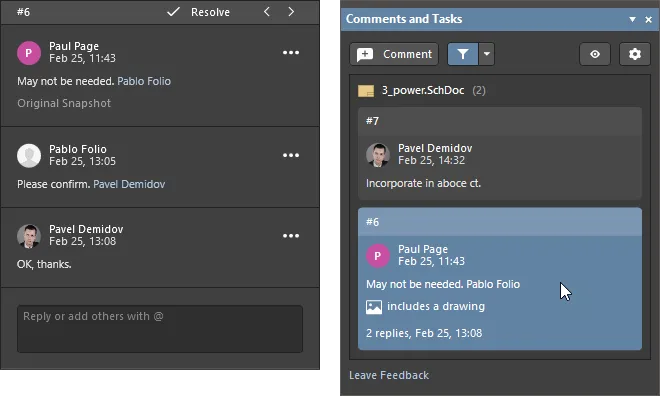Click the Pavel Demidov mention link
The image size is (660, 396).
coord(129,184)
